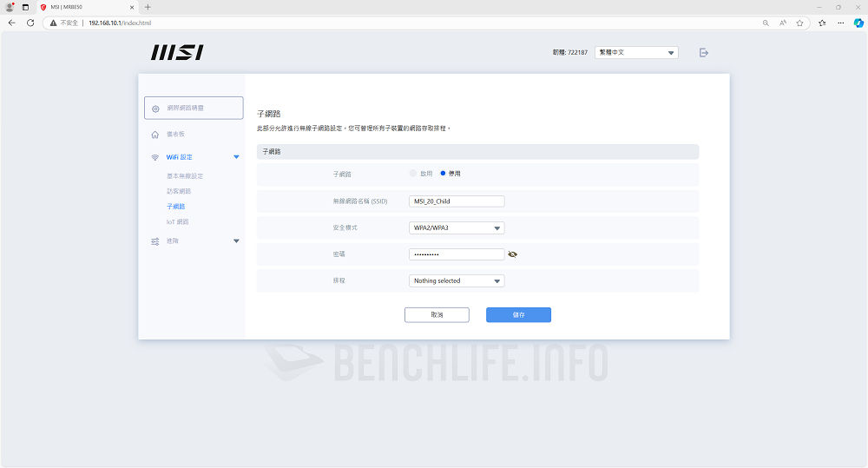Close the MSI MRBE50 tab
This screenshot has width=868, height=468.
[132, 7]
